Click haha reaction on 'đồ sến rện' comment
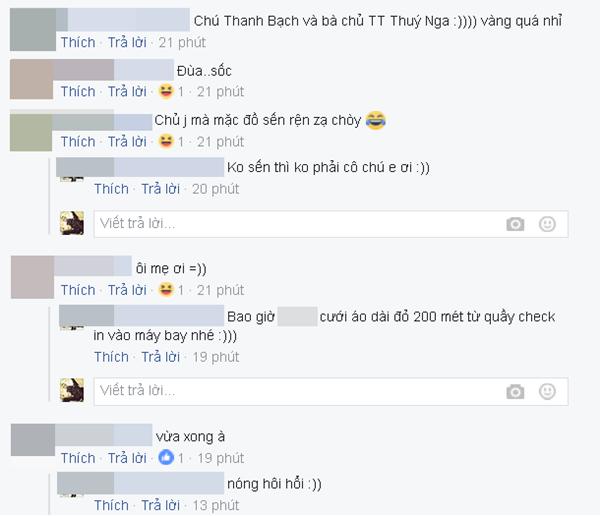The width and height of the screenshot is (600, 516). coord(166,142)
